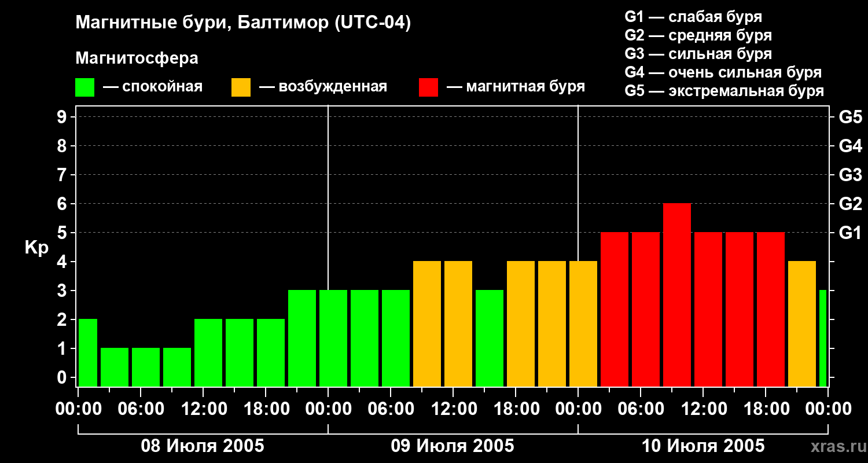Click the "G2" tick label on the right axis
Screen dimensions: 868x463
pos(851,204)
